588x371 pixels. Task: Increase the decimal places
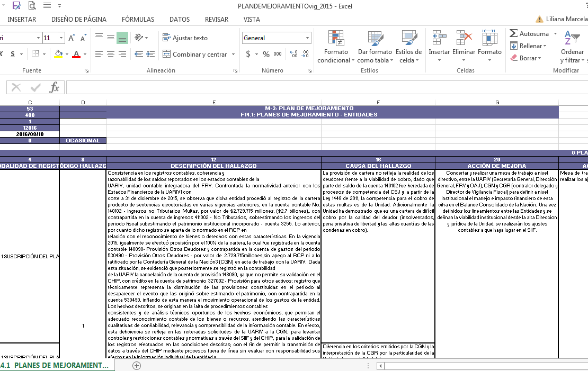click(x=293, y=55)
